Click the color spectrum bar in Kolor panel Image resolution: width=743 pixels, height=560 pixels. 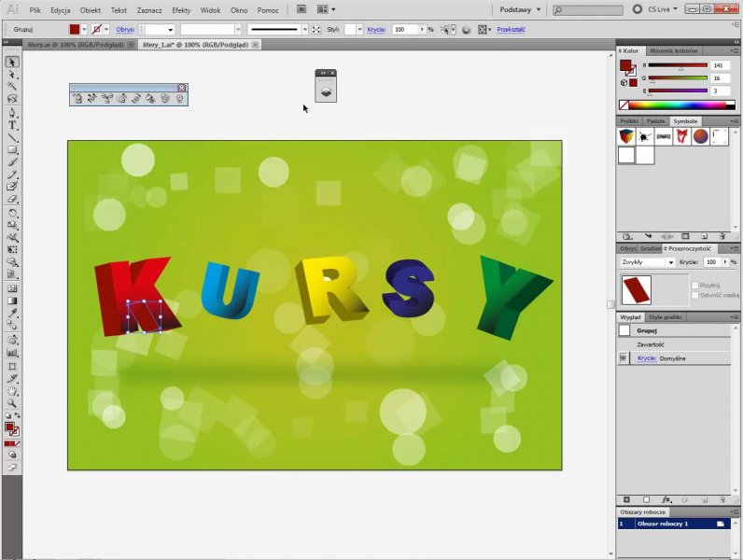(679, 105)
